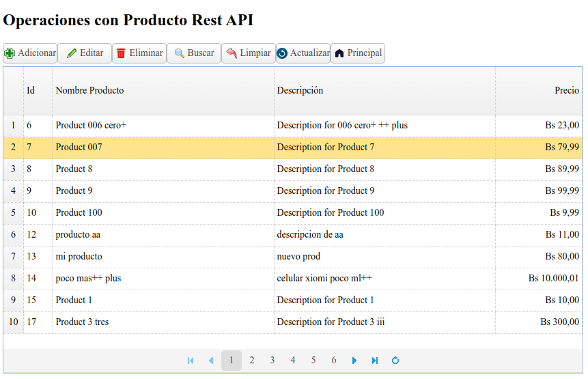Click Id cell with value 14
The height and width of the screenshot is (379, 588).
pos(38,279)
